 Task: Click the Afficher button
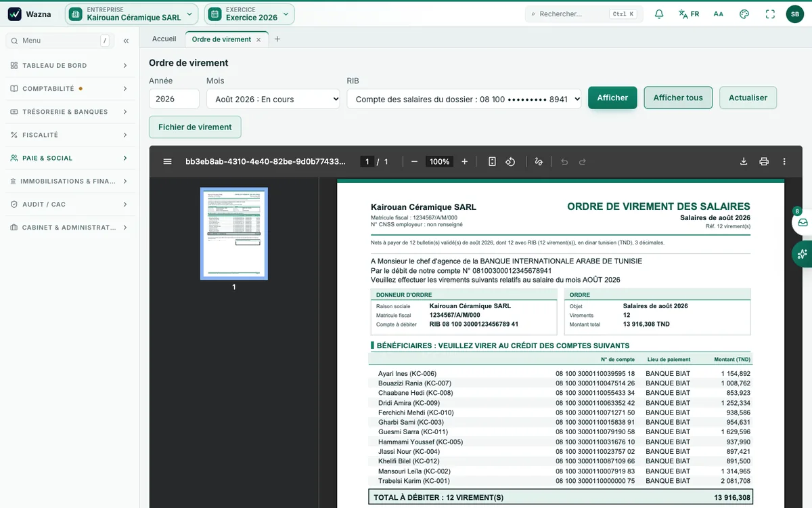[x=612, y=98]
